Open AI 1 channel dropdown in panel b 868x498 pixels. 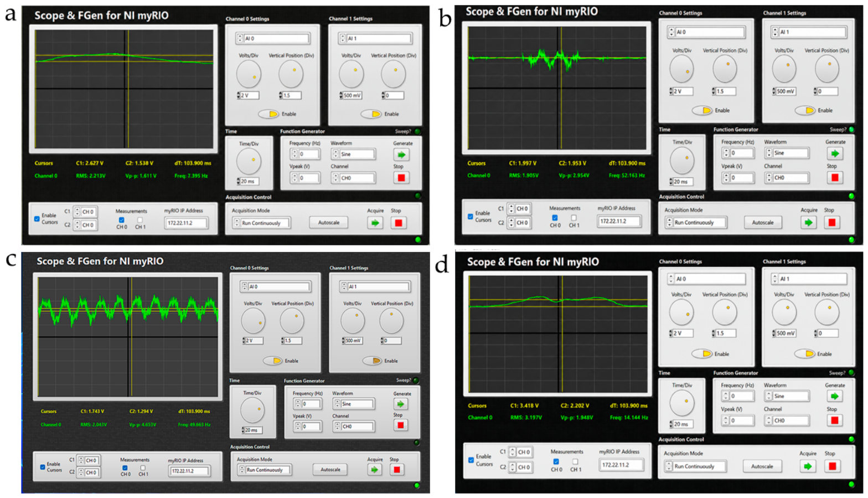coord(809,32)
